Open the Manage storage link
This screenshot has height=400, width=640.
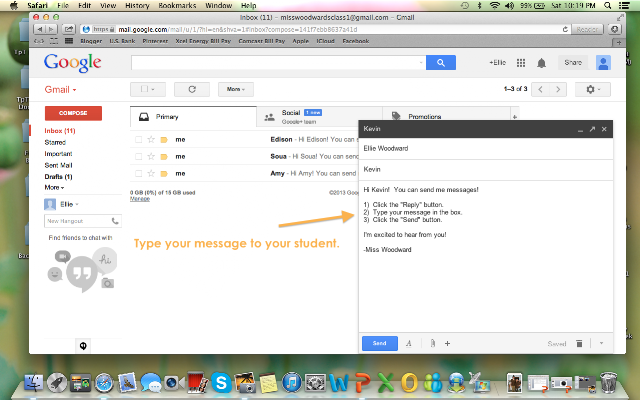pyautogui.click(x=140, y=199)
